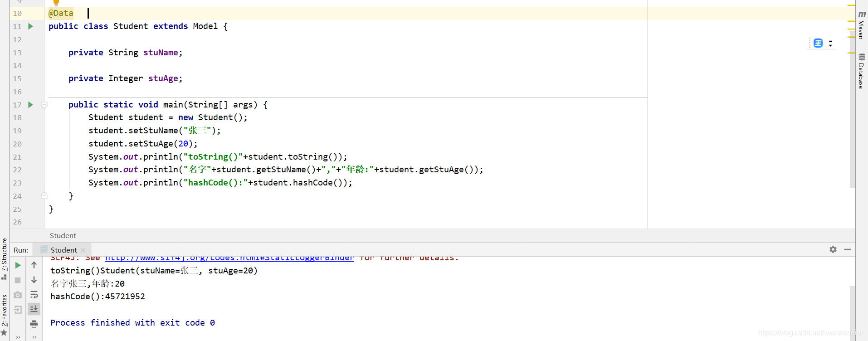This screenshot has width=868, height=341.
Task: Open the SLF4J StaticLoggerBinder link
Action: (229, 258)
